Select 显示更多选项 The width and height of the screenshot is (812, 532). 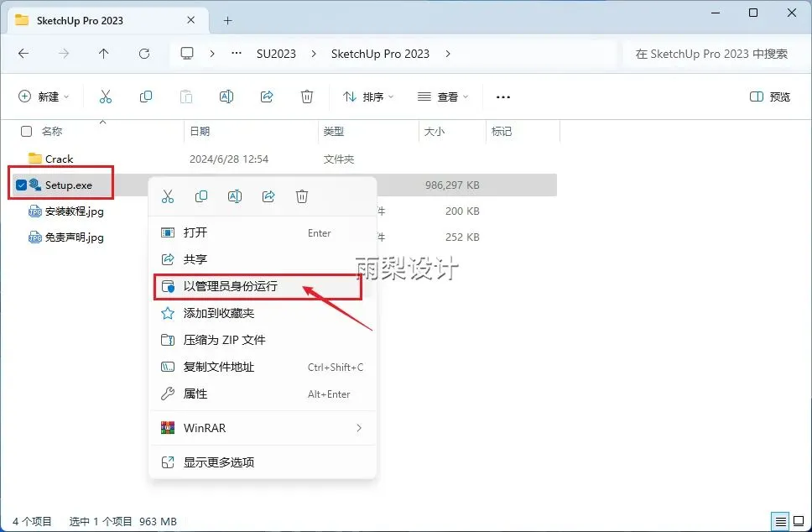pos(263,462)
